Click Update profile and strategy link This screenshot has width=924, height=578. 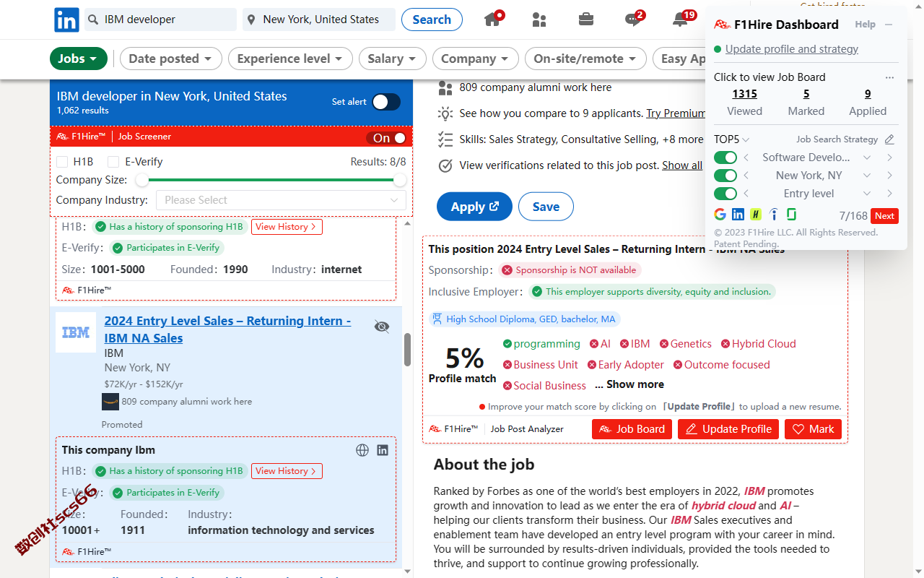point(792,49)
